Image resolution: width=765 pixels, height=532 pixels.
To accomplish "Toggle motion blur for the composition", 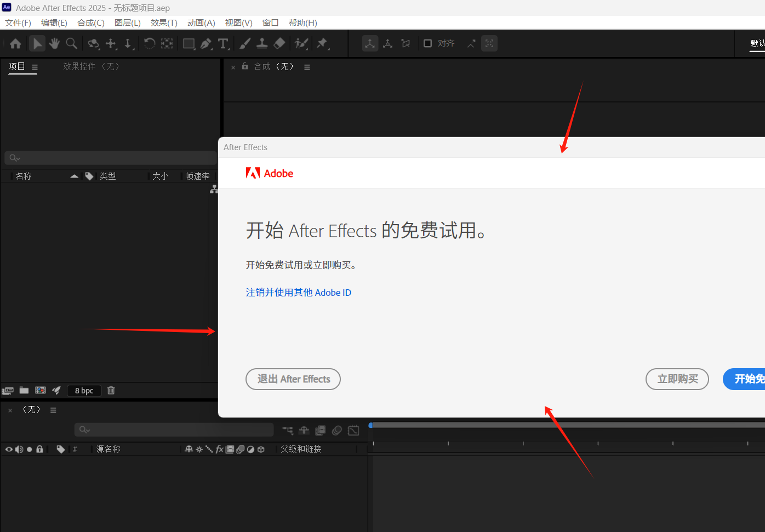I will pos(336,430).
